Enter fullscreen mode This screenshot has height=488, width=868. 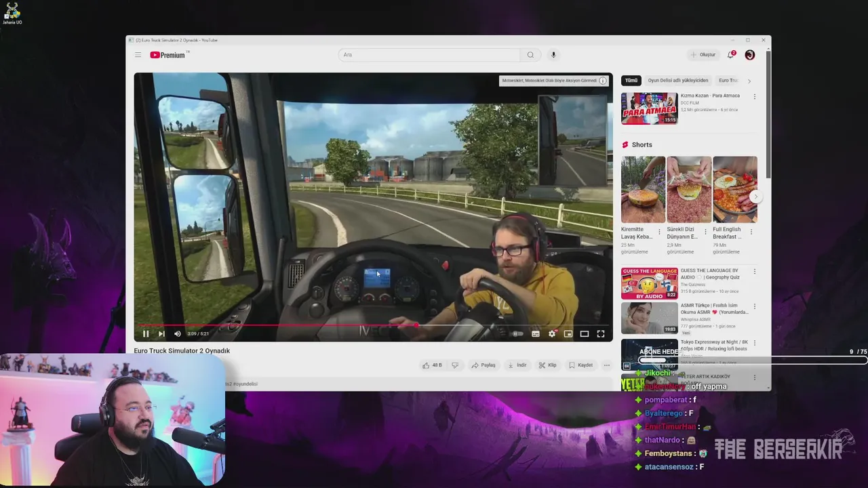click(601, 333)
